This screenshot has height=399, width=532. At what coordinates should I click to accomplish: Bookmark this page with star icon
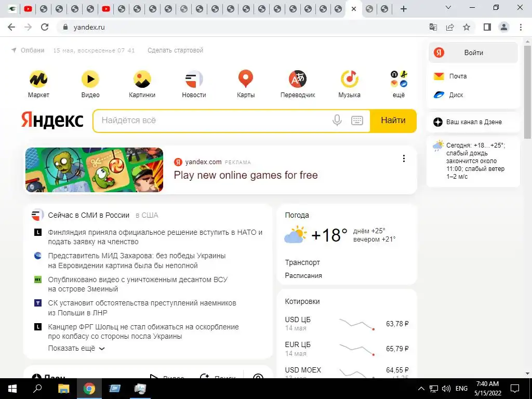point(467,27)
